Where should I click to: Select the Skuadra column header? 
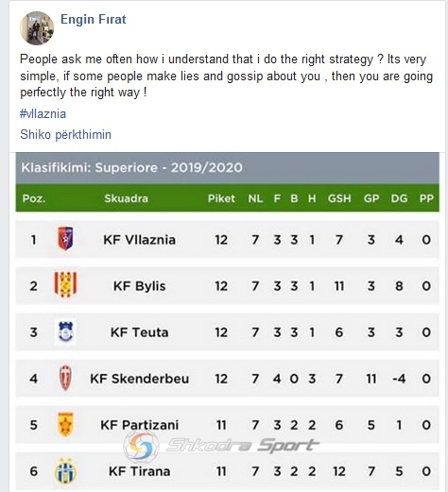(x=126, y=198)
